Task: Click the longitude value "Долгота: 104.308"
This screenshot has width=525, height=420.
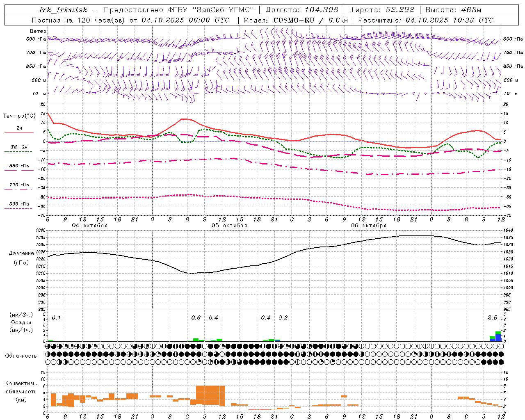Action: pos(302,10)
